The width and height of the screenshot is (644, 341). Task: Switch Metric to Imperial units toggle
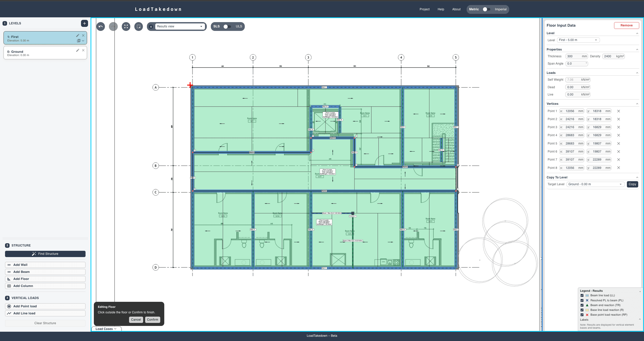click(x=487, y=9)
